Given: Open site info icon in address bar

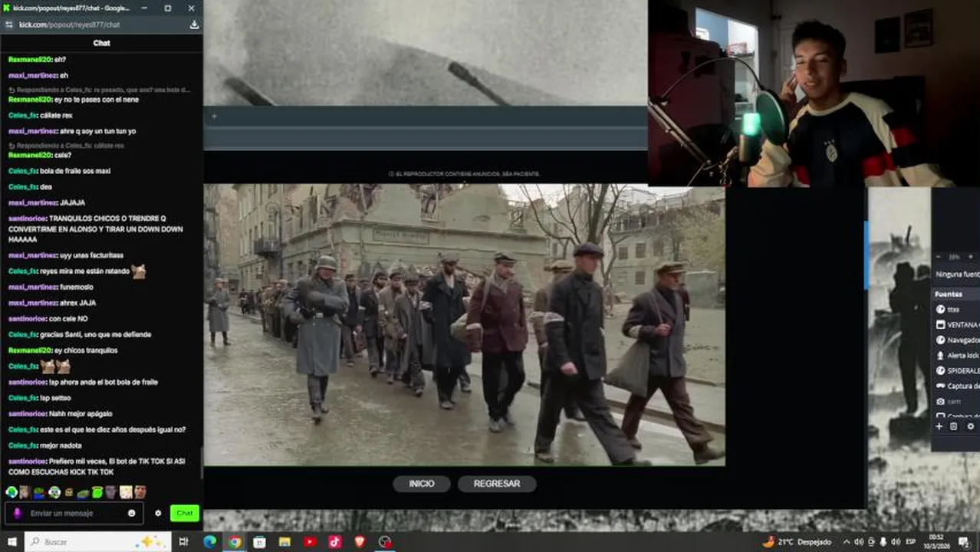Looking at the screenshot, I should point(8,25).
